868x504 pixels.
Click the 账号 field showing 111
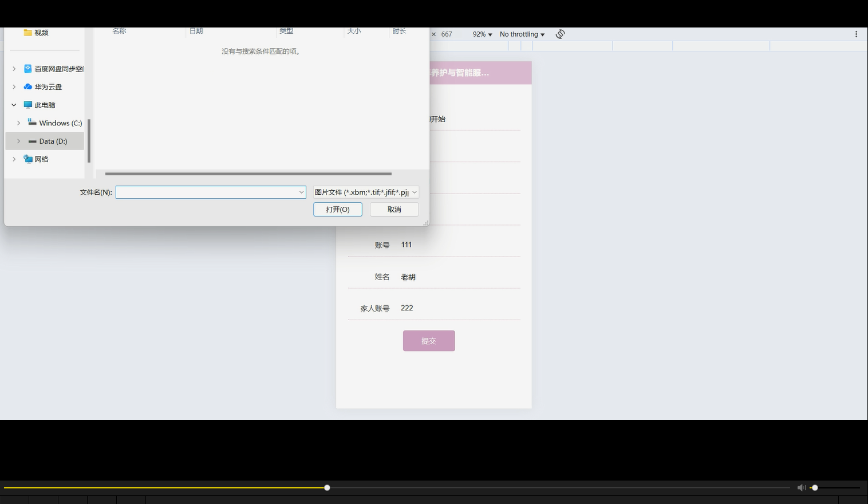tap(460, 245)
